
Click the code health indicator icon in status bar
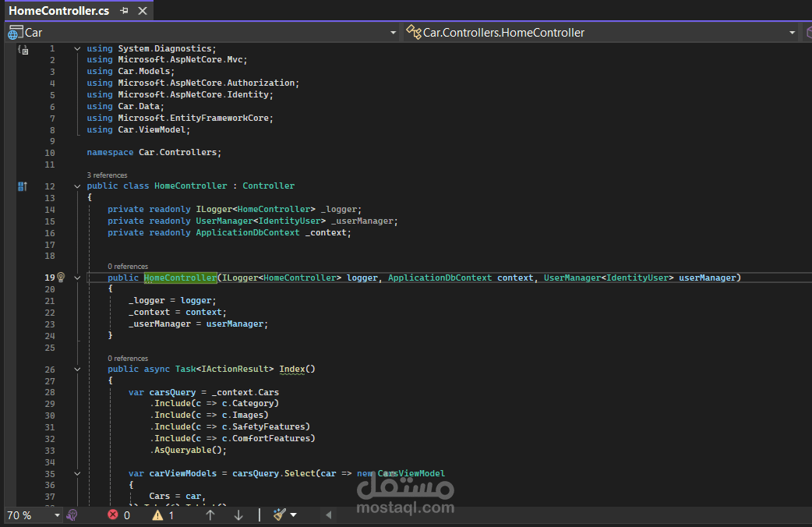click(x=72, y=515)
